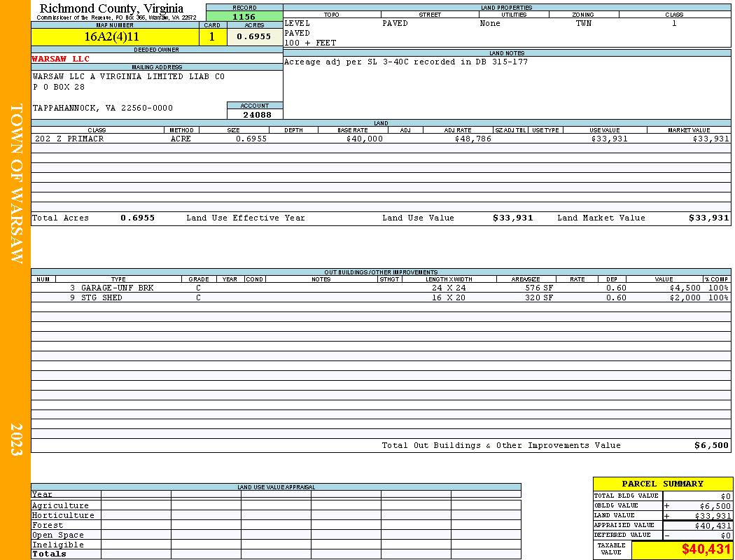Click the land note mentioning DB 315-177
The height and width of the screenshot is (560, 735).
click(x=406, y=62)
